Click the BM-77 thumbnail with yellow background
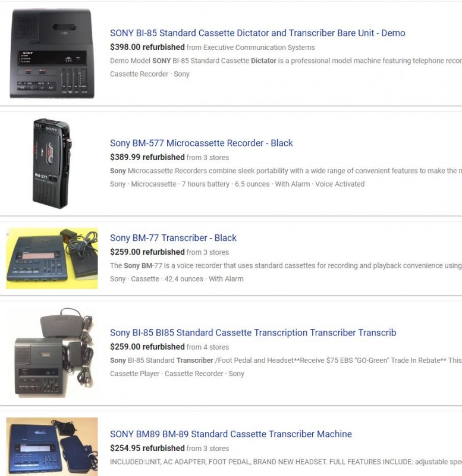This screenshot has height=476, width=462. pyautogui.click(x=52, y=258)
